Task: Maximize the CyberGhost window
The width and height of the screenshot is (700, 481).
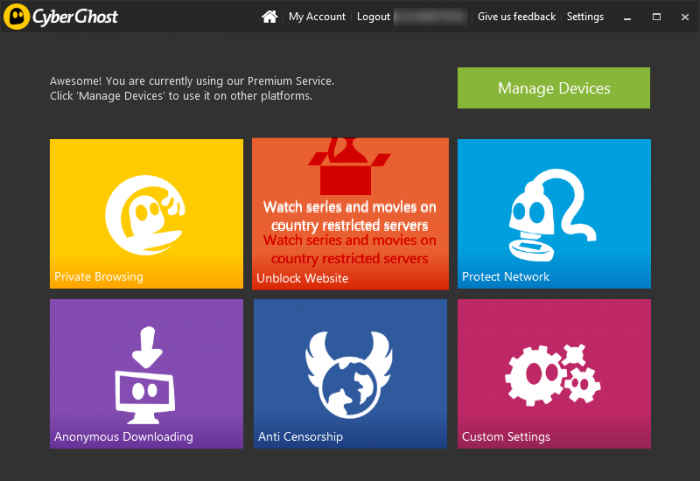Action: click(656, 17)
